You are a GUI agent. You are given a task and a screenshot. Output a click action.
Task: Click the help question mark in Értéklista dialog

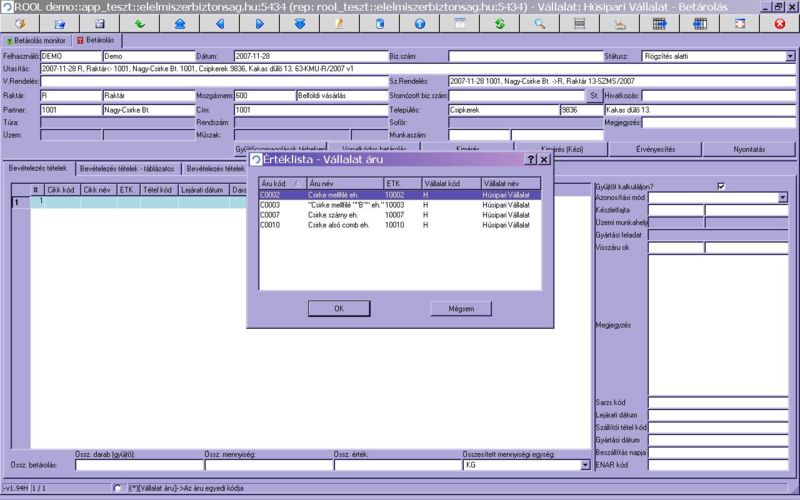[x=530, y=159]
